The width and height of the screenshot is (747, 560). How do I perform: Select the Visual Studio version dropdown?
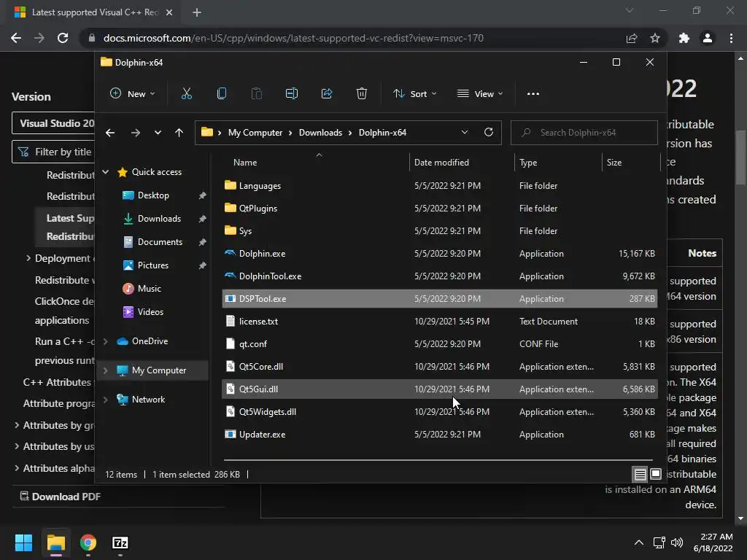point(53,123)
